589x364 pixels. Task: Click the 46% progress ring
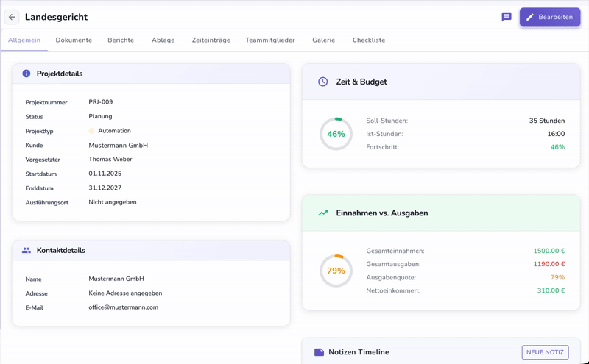pyautogui.click(x=336, y=134)
